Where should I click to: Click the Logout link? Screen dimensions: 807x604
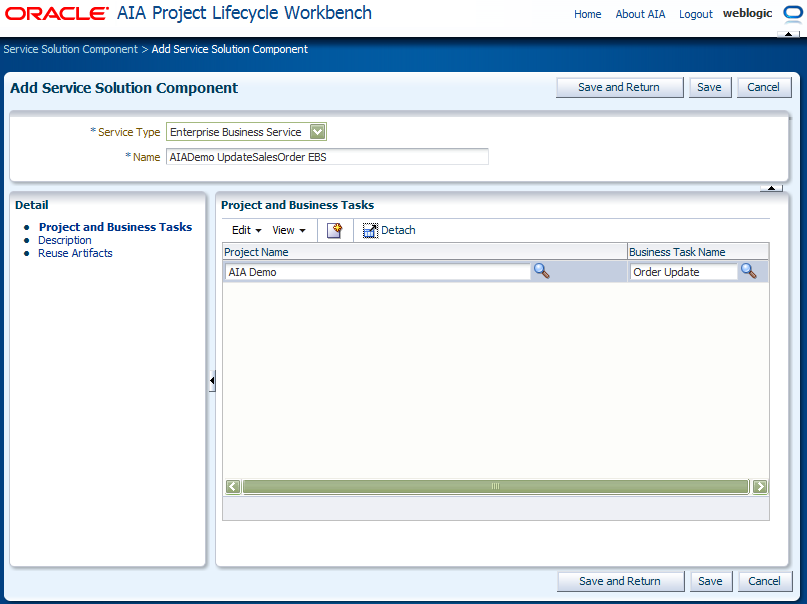click(696, 14)
